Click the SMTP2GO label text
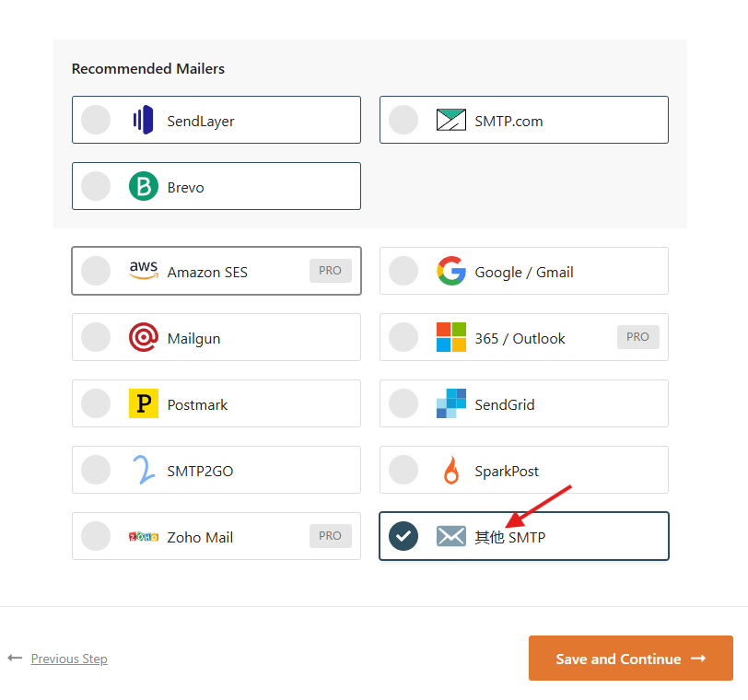This screenshot has height=700, width=748. pos(201,471)
